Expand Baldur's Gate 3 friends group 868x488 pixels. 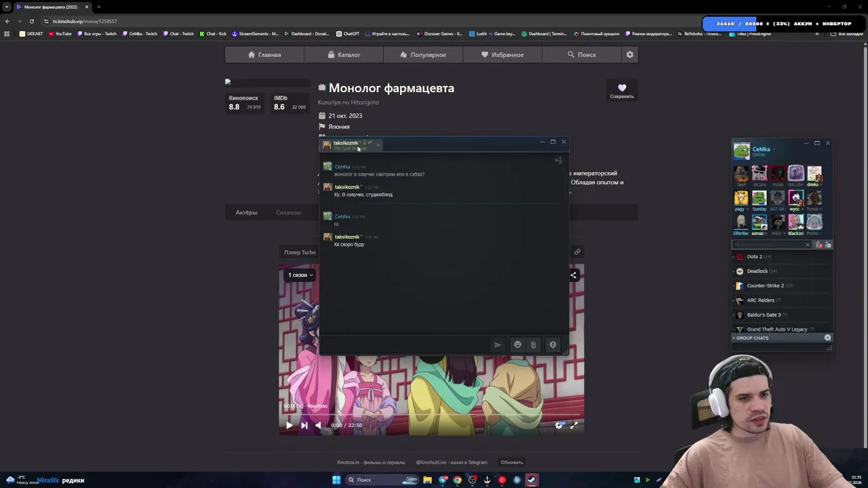(x=781, y=315)
